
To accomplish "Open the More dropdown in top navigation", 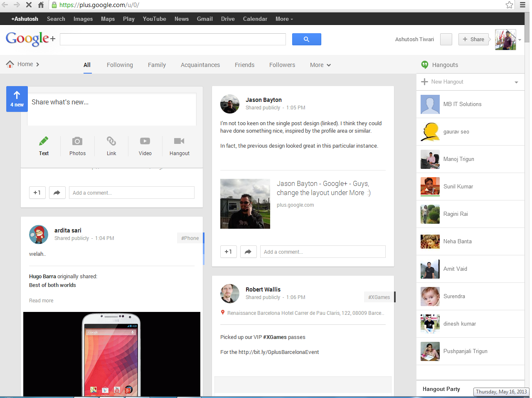I will tap(284, 19).
